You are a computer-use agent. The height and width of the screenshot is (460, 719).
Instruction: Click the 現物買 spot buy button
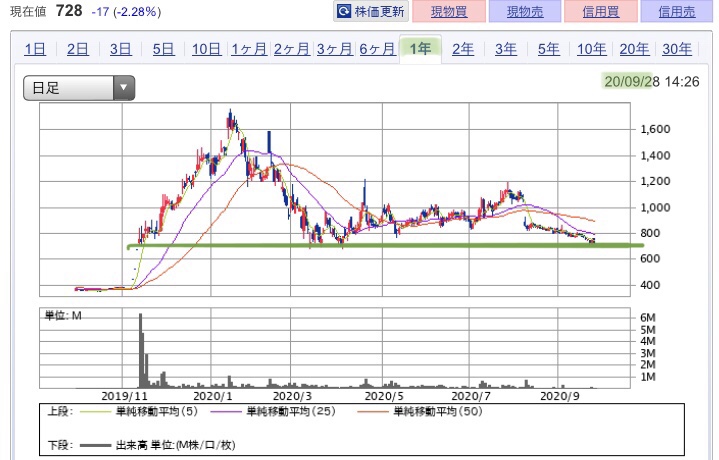click(x=449, y=11)
